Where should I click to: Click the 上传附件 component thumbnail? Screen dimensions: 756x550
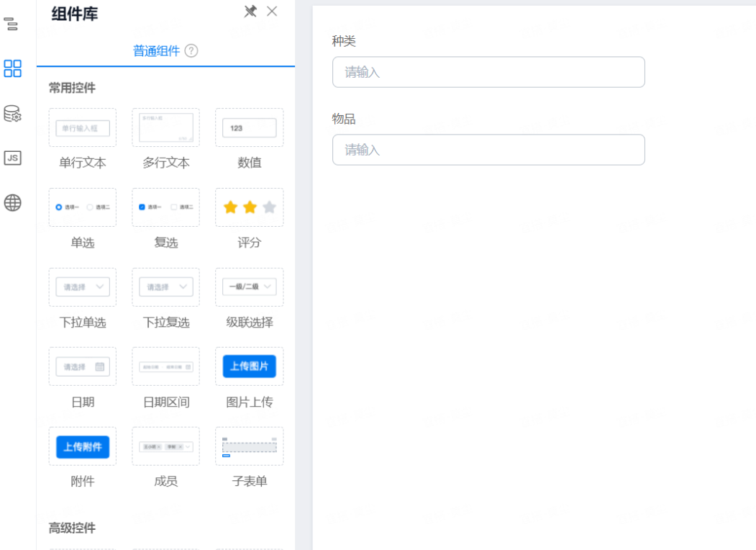coord(83,446)
